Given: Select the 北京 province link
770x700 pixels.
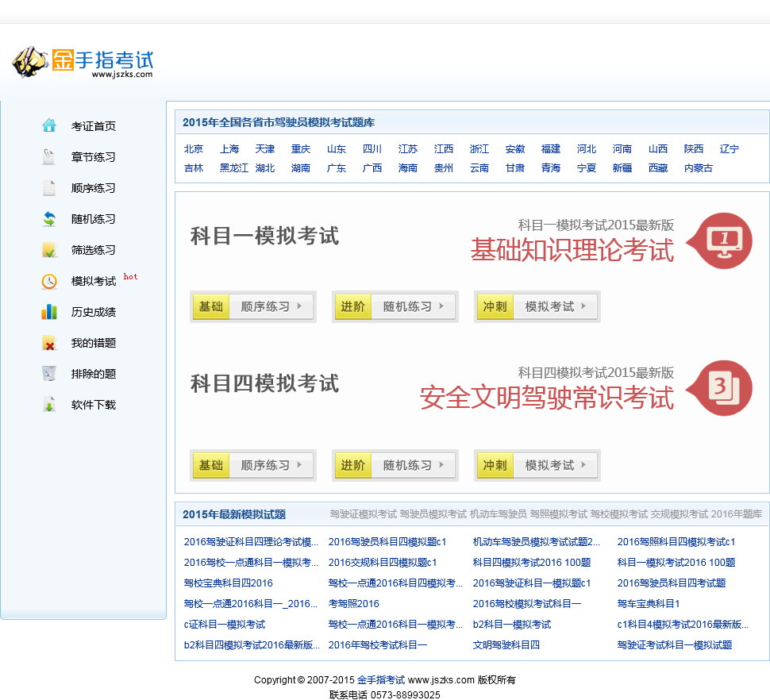Looking at the screenshot, I should [194, 149].
